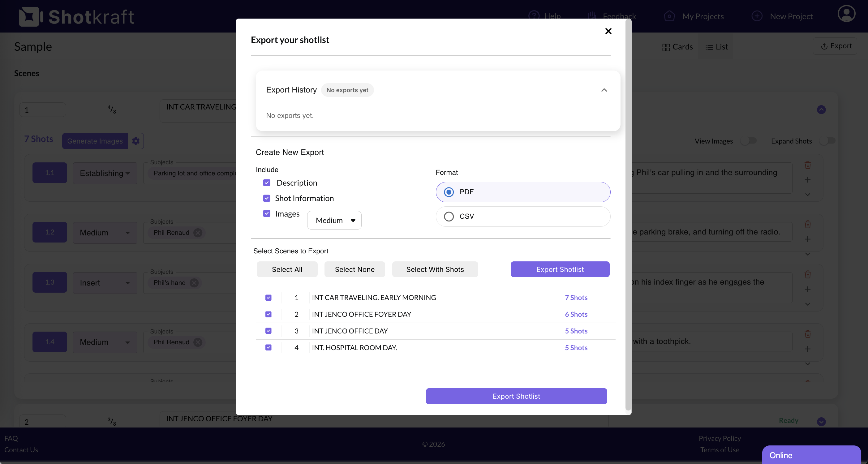The width and height of the screenshot is (868, 464).
Task: Remove Phil's hand subject chip icon
Action: 194,283
